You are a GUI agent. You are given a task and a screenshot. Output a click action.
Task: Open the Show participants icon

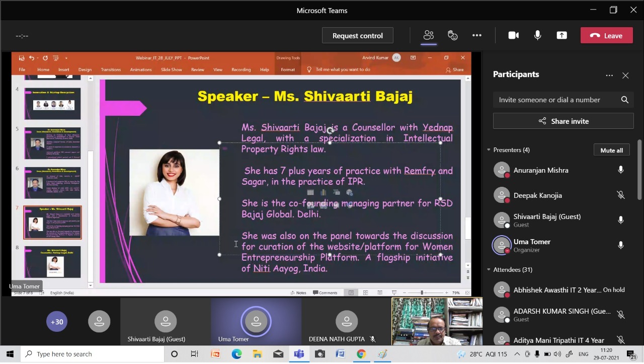pyautogui.click(x=428, y=35)
